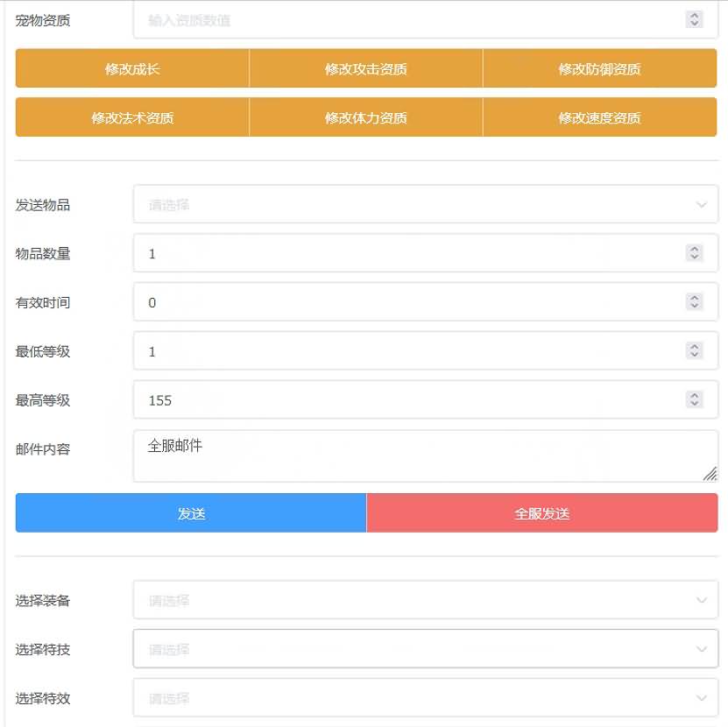Click the 修改速度资质 button
Screen dimensions: 728x727
coord(599,117)
